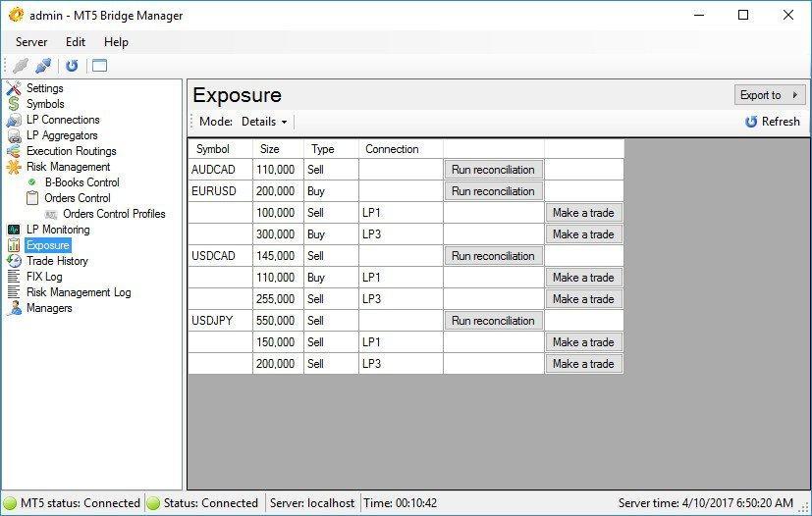Open Trade History from sidebar
This screenshot has width=812, height=516.
[x=57, y=261]
